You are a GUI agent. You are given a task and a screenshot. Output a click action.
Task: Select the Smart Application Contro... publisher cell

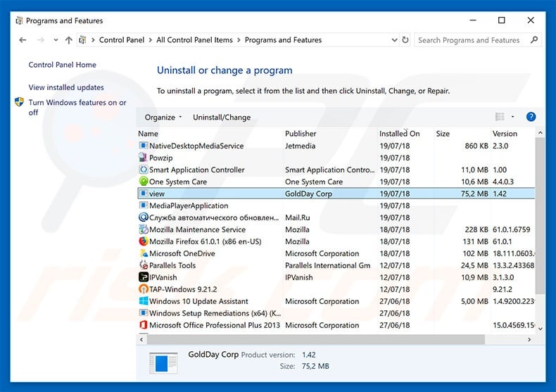click(330, 170)
